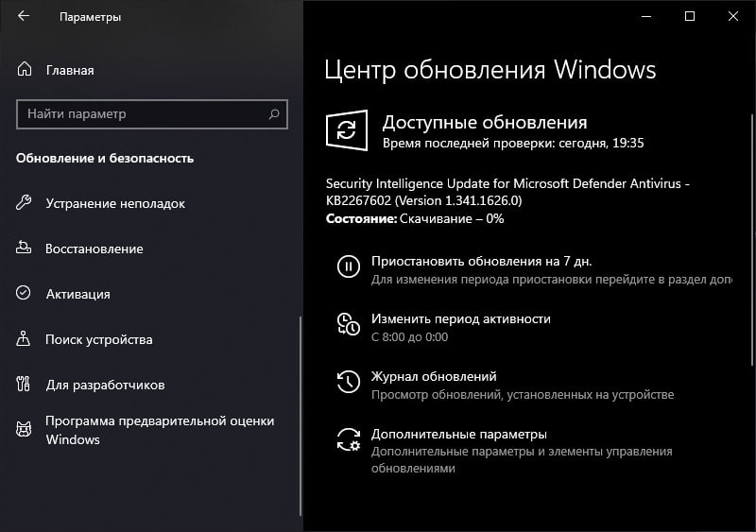Click the active hours clock icon
The height and width of the screenshot is (532, 756).
[348, 323]
